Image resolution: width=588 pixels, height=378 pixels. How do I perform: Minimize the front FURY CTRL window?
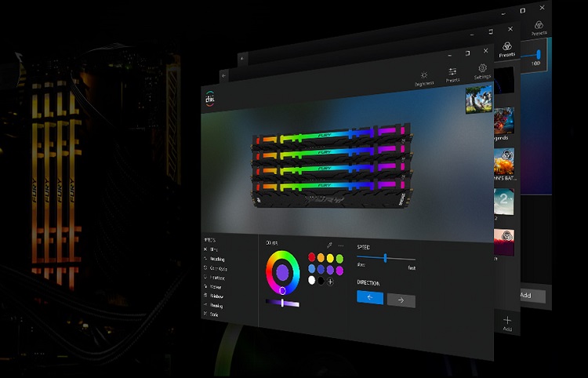coord(450,56)
